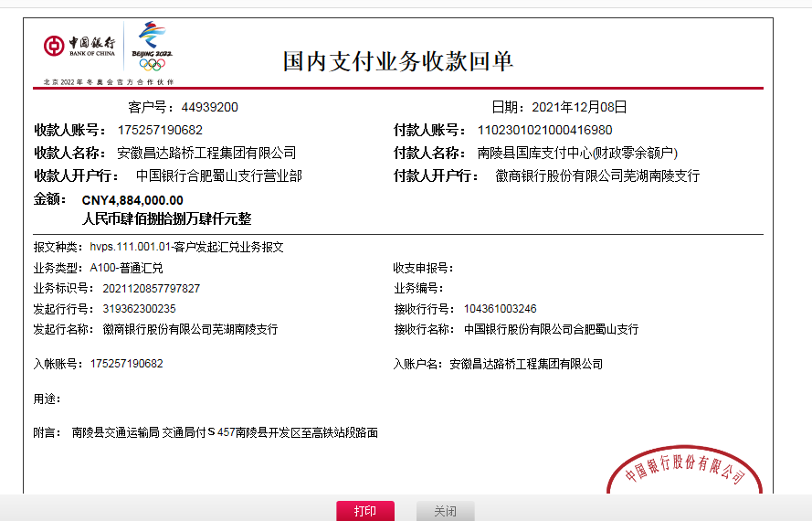Click payee bank 中国银行合肥蜀山支行营业部

pyautogui.click(x=218, y=175)
